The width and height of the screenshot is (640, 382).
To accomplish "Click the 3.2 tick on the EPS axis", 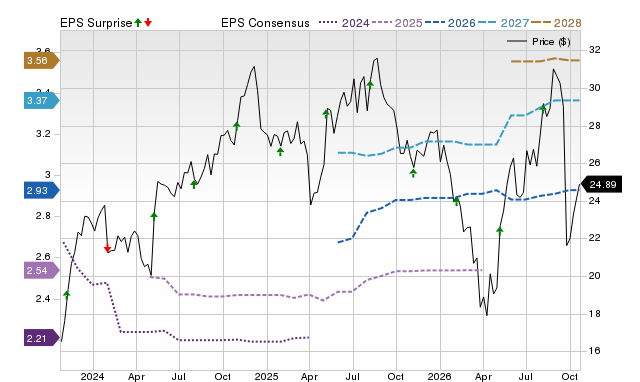I will [43, 134].
